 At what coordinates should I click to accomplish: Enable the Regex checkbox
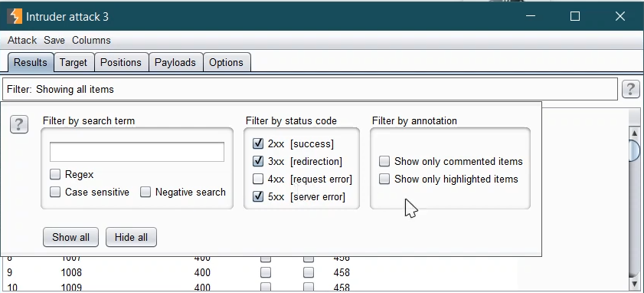tap(55, 174)
